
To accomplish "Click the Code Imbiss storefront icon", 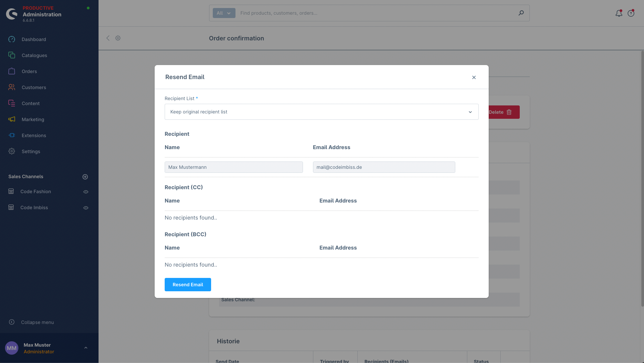I will pyautogui.click(x=11, y=207).
